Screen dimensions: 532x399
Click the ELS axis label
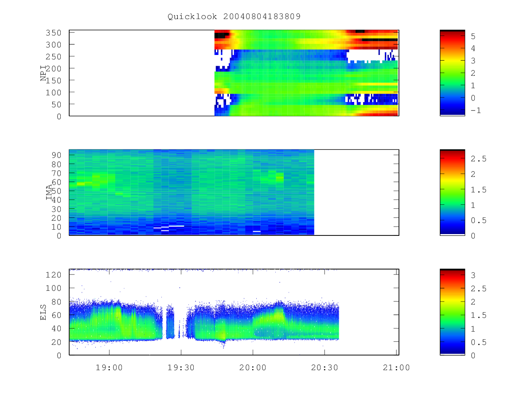click(x=43, y=312)
